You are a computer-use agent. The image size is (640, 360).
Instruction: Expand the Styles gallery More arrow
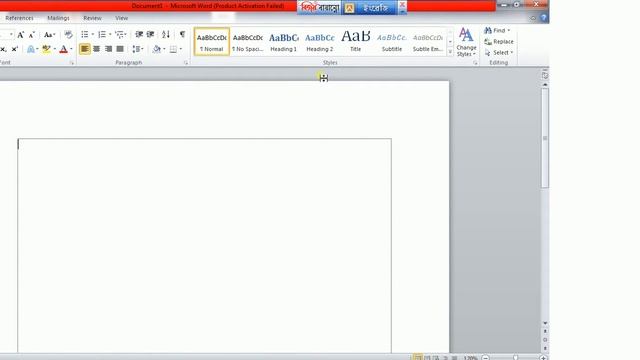[x=450, y=51]
